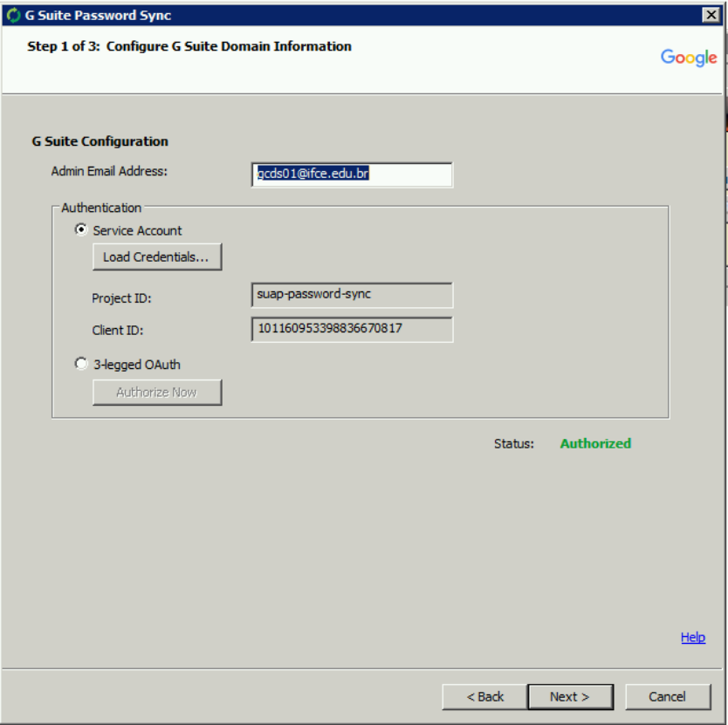Image resolution: width=728 pixels, height=725 pixels.
Task: Go back with the Back button
Action: [484, 697]
